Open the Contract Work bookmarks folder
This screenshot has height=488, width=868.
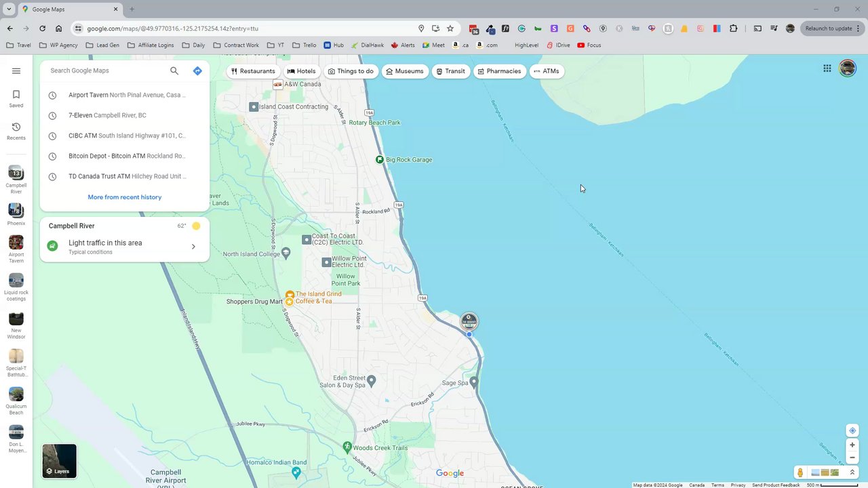pyautogui.click(x=236, y=45)
